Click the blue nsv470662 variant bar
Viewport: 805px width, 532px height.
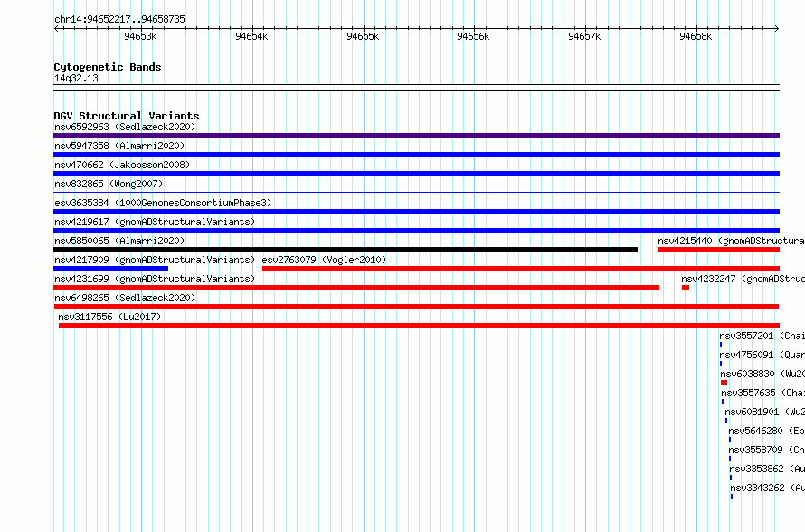[x=416, y=174]
